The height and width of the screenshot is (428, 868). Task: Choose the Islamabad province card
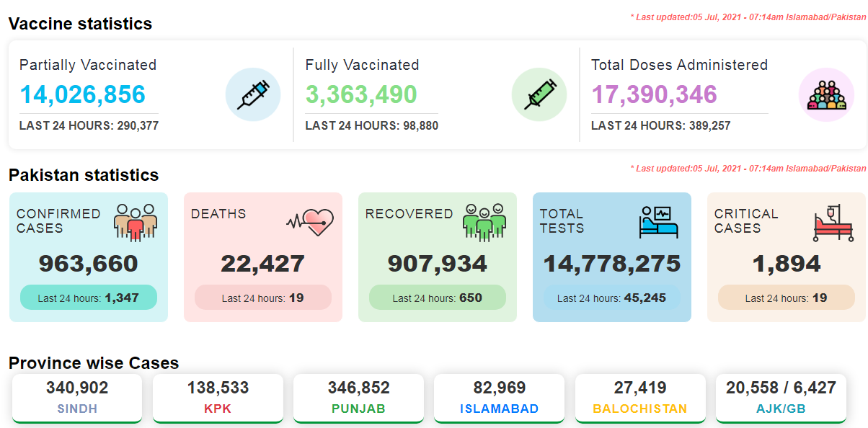pyautogui.click(x=499, y=398)
